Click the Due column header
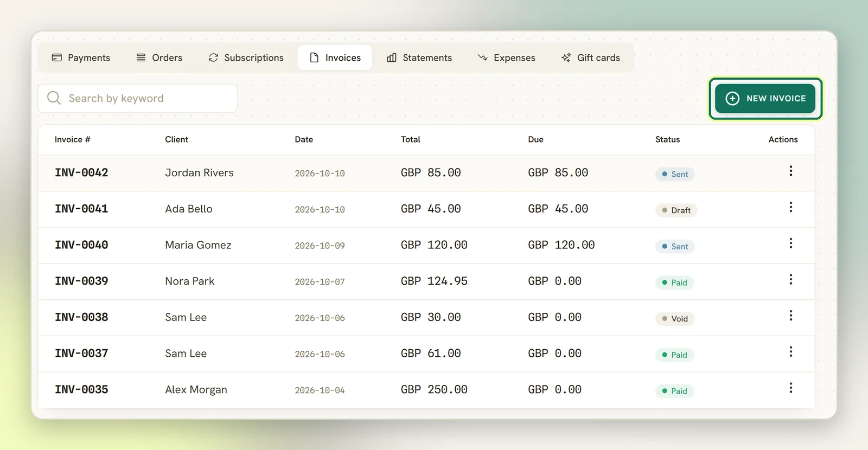Viewport: 868px width, 450px height. tap(535, 139)
